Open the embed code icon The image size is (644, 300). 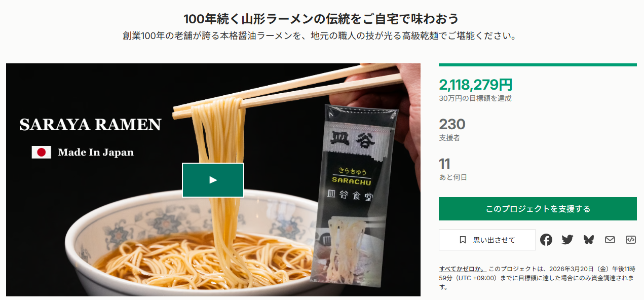tap(631, 240)
